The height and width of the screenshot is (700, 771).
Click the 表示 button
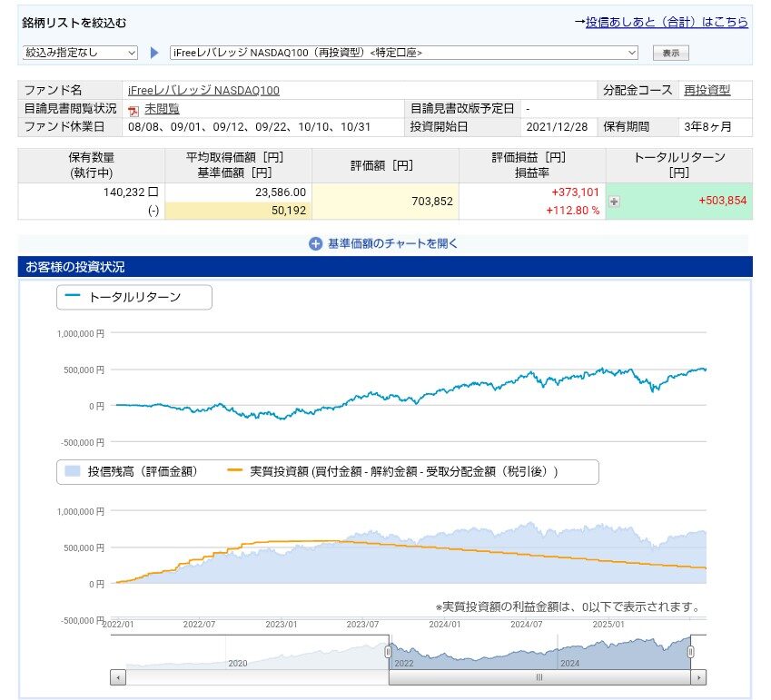(x=671, y=53)
